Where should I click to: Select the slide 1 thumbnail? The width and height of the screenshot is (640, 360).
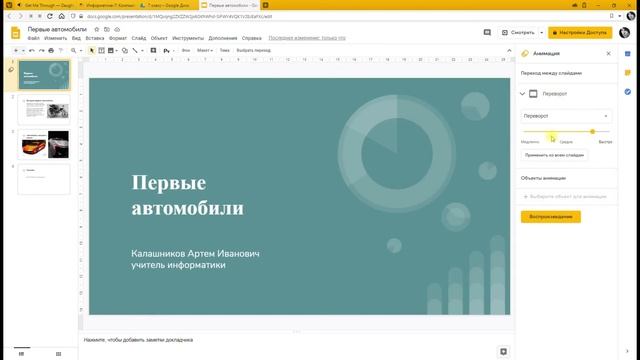click(44, 75)
